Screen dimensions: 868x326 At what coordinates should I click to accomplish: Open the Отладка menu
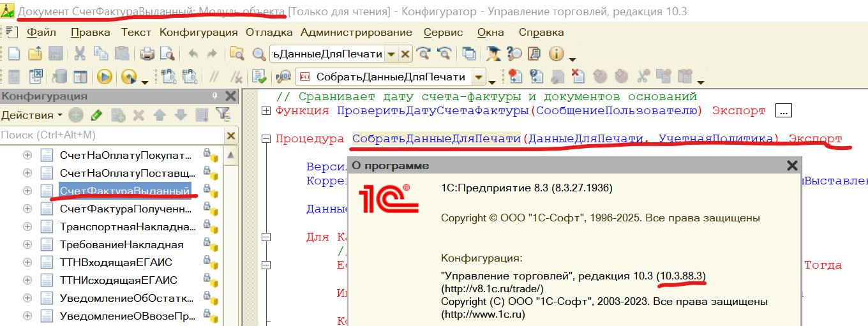(x=270, y=33)
